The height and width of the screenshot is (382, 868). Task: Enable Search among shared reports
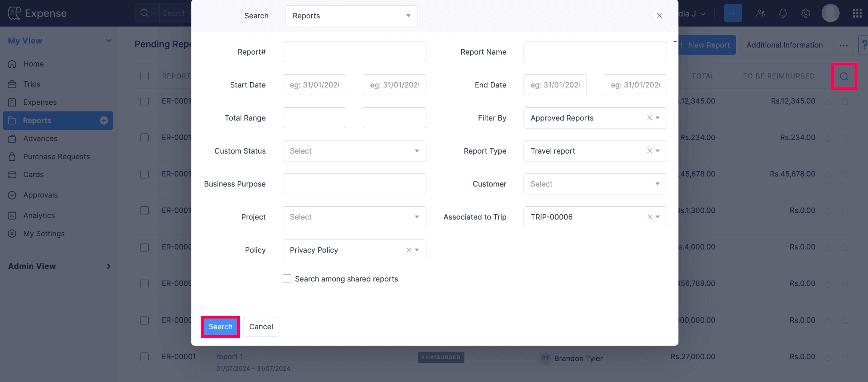tap(287, 278)
